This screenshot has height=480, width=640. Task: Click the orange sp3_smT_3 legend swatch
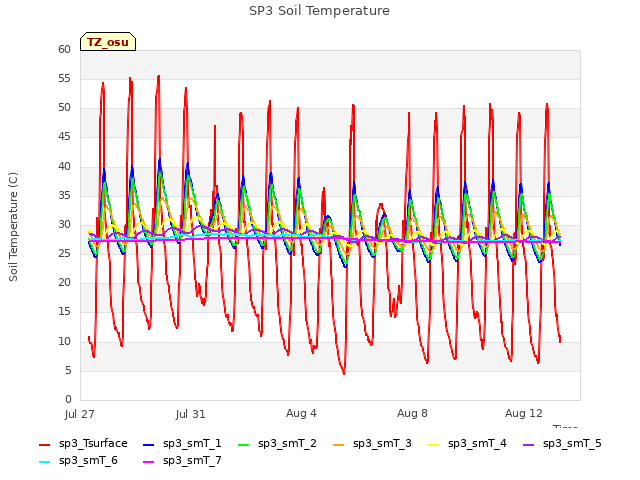(339, 444)
